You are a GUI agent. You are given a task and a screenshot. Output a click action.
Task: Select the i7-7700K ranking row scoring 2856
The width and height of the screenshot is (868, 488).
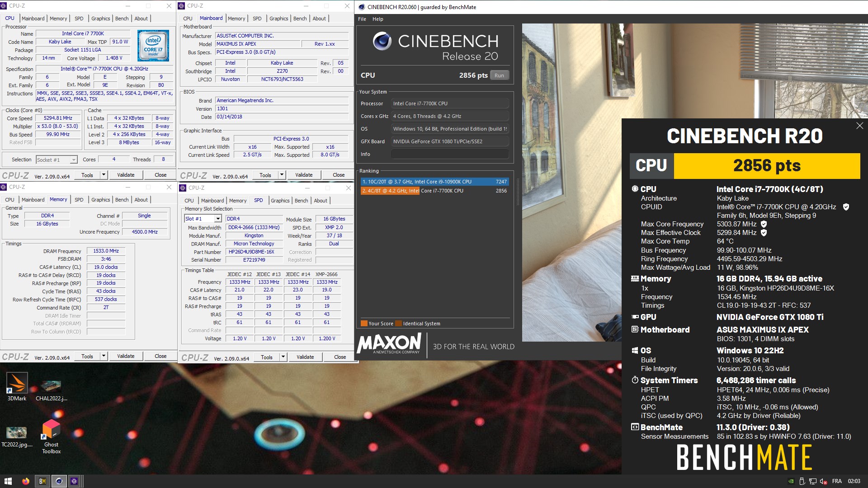[x=434, y=191]
